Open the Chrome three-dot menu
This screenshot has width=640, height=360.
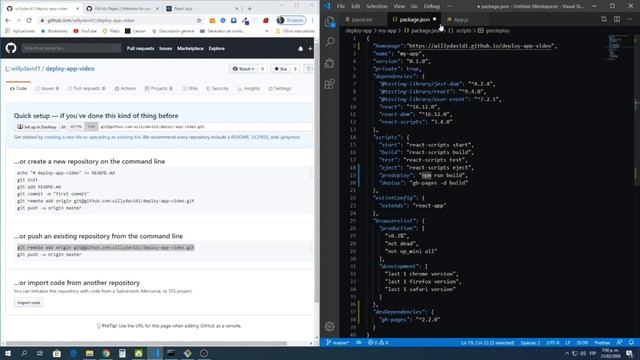[x=312, y=20]
